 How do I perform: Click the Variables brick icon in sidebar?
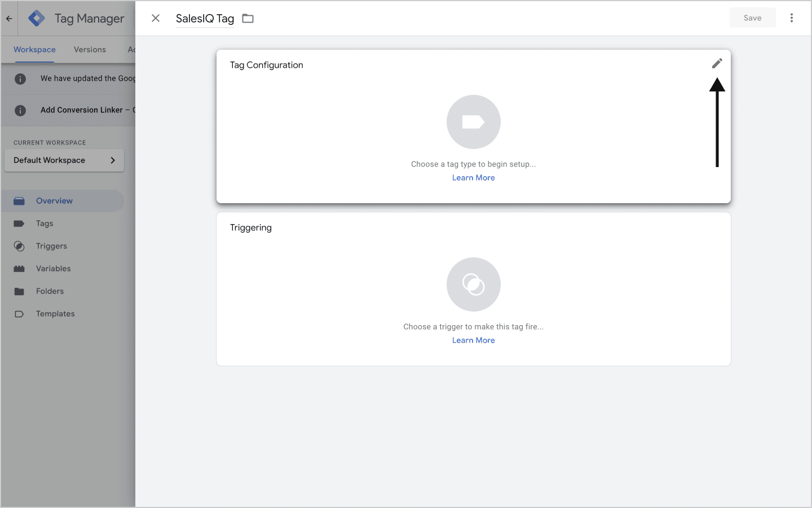[19, 269]
